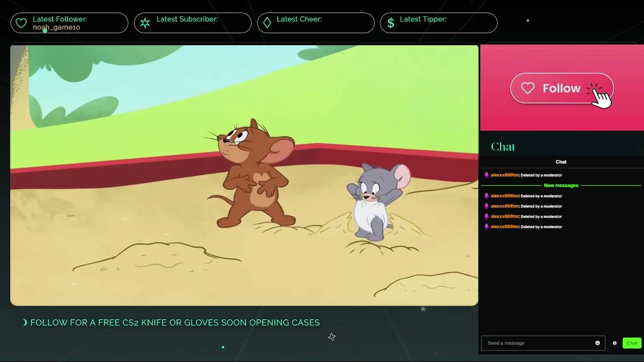The height and width of the screenshot is (362, 644).
Task: Click the Latest Subscriber: label
Action: (187, 19)
